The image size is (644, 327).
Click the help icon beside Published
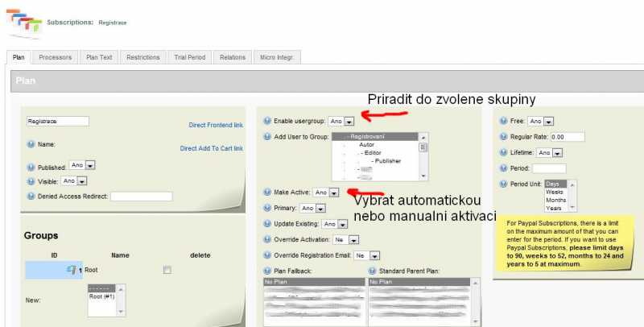tap(31, 165)
